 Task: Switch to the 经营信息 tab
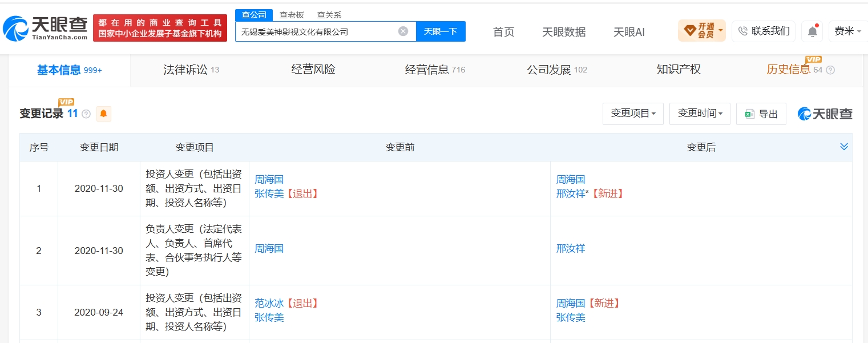click(x=435, y=70)
